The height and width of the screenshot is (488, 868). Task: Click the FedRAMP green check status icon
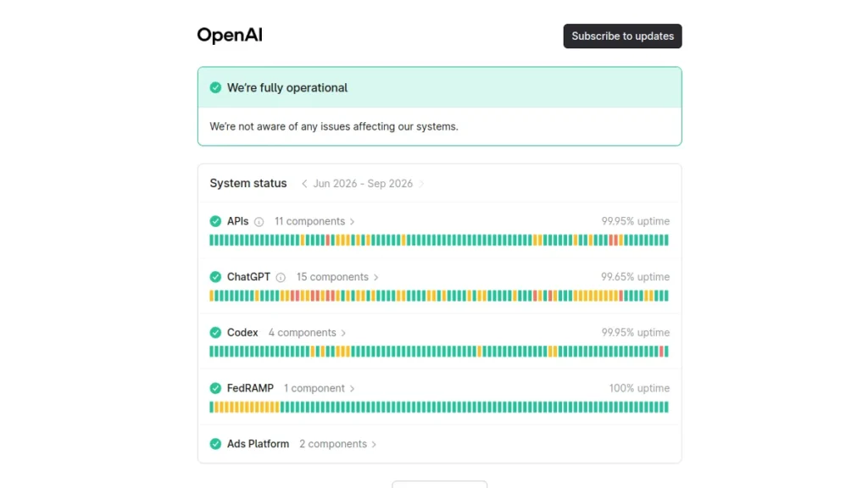[215, 388]
